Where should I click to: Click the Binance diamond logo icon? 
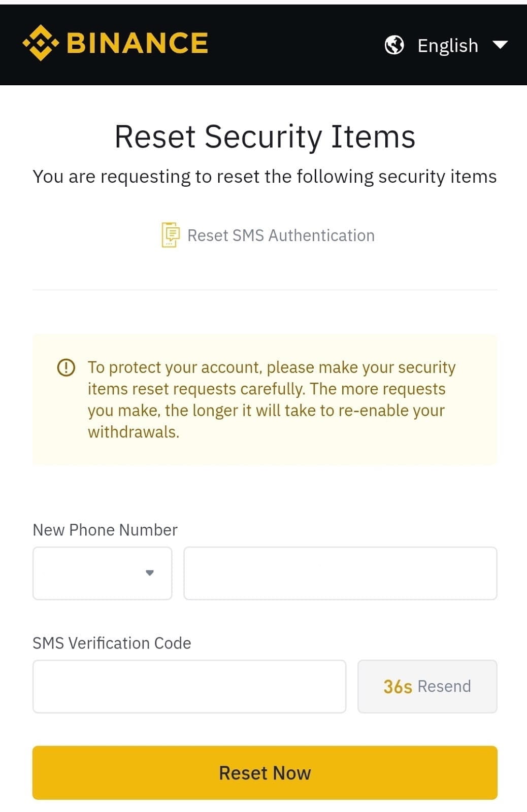[41, 43]
